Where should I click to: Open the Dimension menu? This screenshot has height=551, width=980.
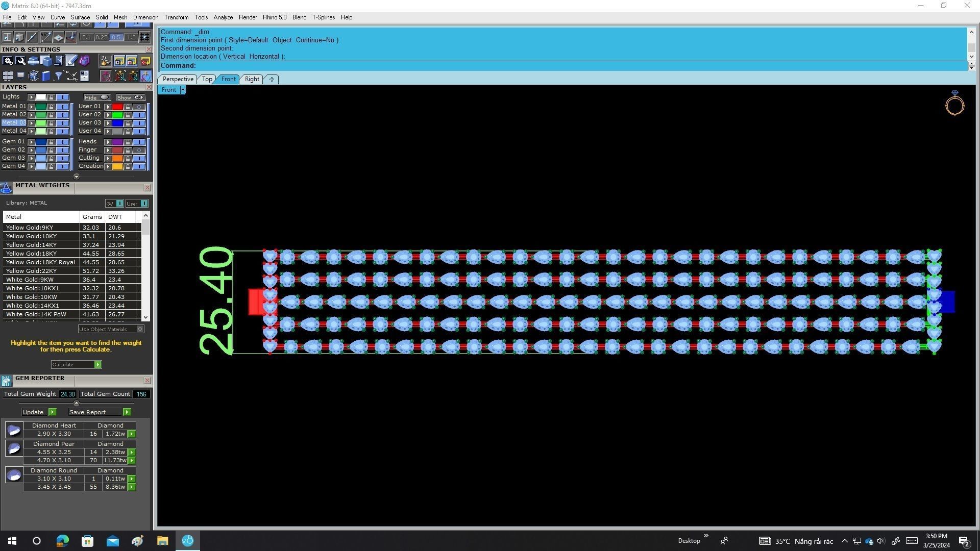(x=145, y=17)
